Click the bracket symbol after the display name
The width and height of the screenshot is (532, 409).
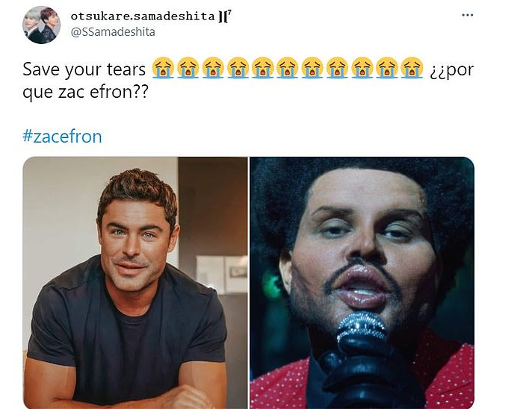[225, 16]
